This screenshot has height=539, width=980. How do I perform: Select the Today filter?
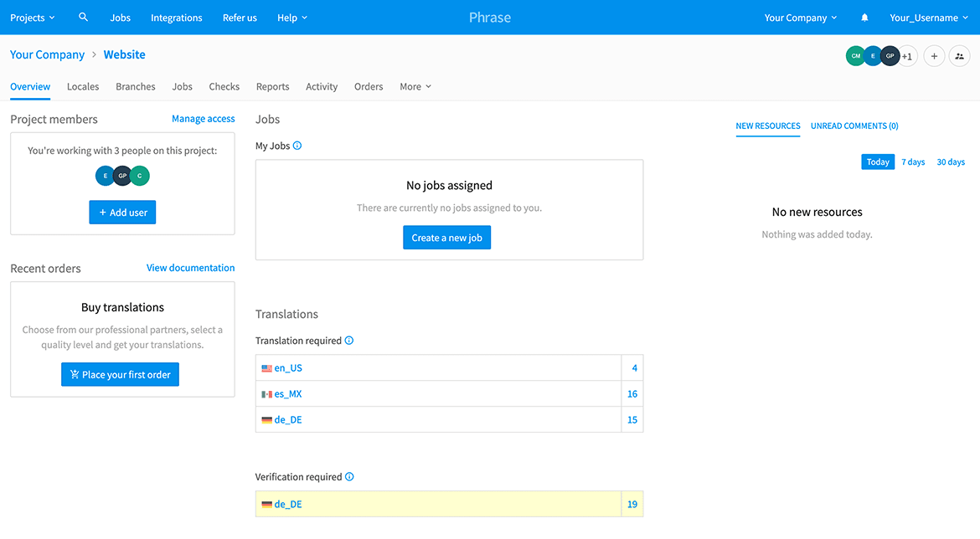[878, 162]
